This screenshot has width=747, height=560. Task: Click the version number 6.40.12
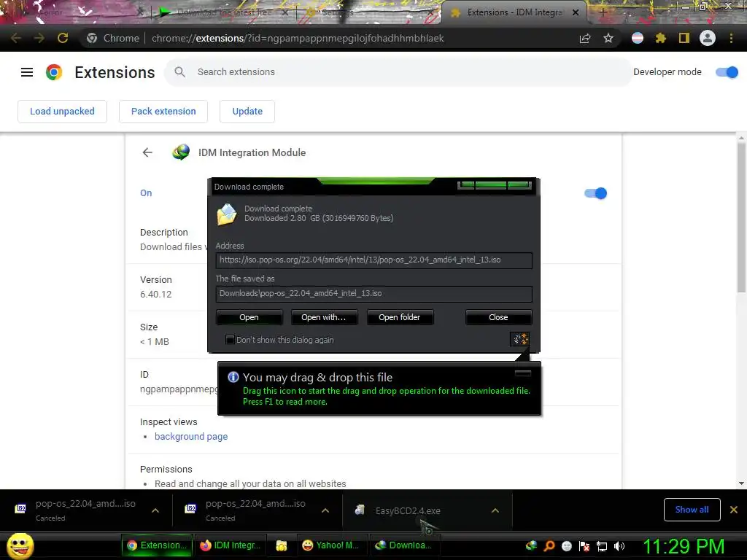(156, 295)
